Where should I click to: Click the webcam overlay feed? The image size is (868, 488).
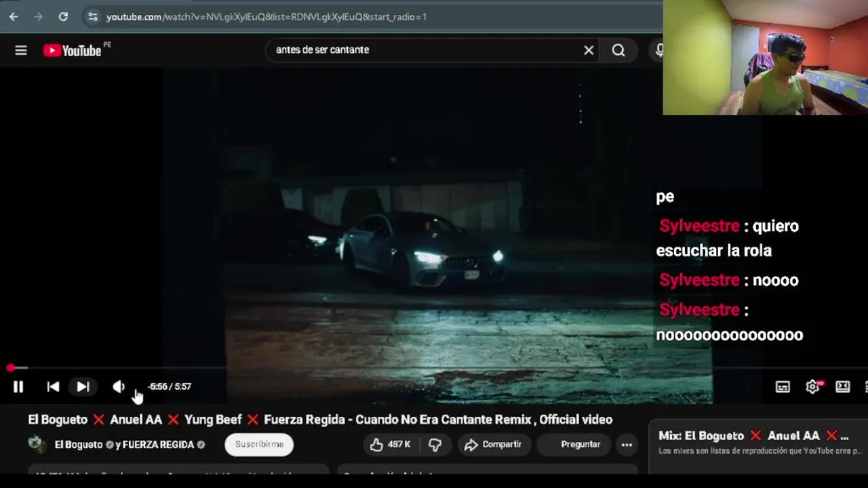coord(765,58)
